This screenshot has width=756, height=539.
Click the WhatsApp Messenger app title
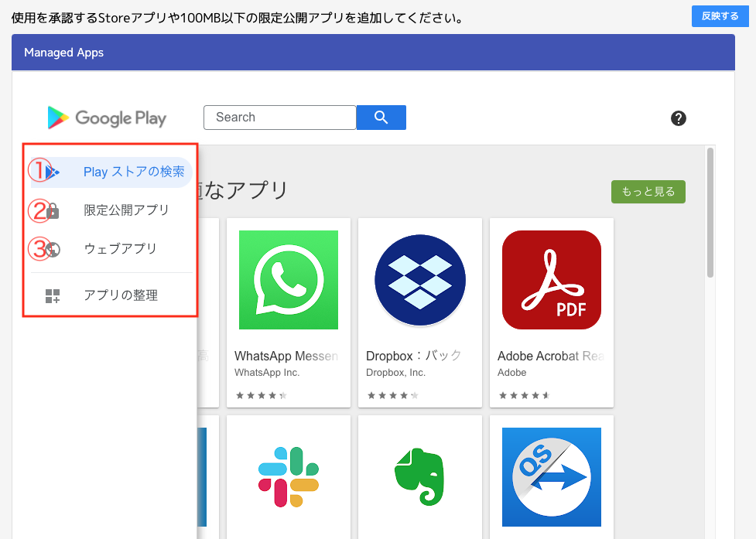tap(286, 356)
